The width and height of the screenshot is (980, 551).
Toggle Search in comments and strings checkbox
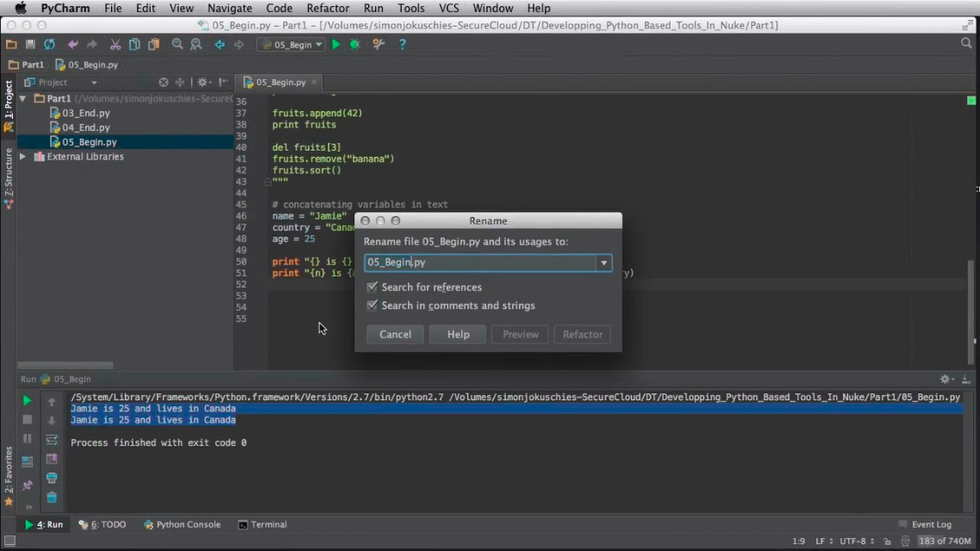coord(372,305)
